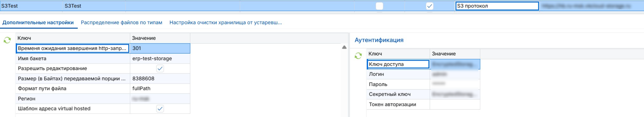Disable the Шаблон адреса virtual hosted checkbox
The image size is (644, 117).
[160, 109]
